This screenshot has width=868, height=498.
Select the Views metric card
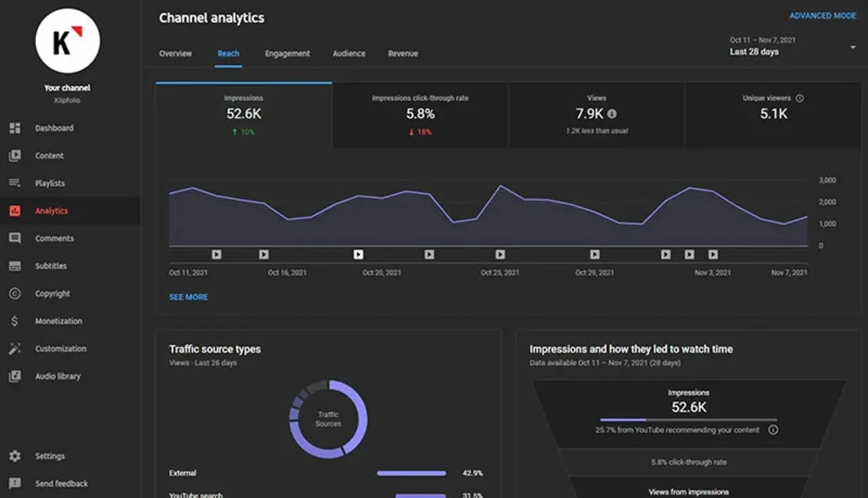click(x=596, y=115)
